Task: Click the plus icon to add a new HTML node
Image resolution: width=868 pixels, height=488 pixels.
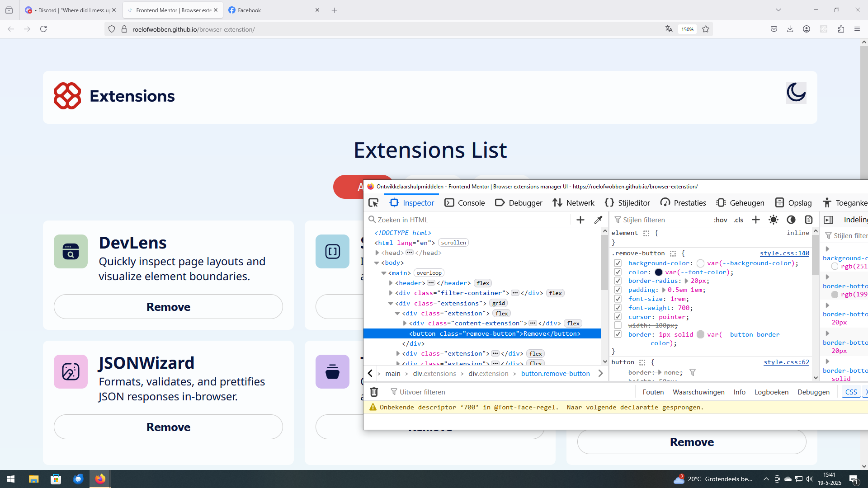Action: coord(580,220)
